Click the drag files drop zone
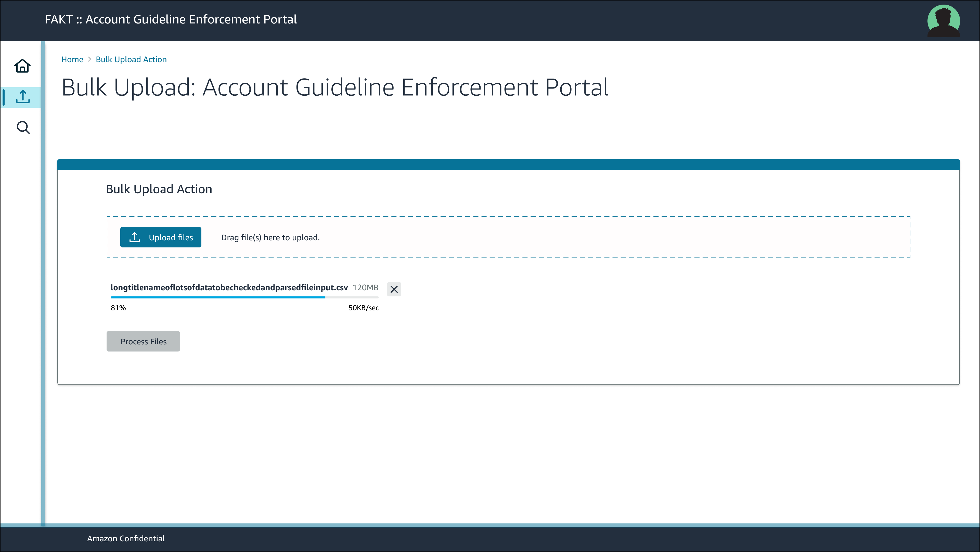Viewport: 980px width, 552px height. pos(509,237)
